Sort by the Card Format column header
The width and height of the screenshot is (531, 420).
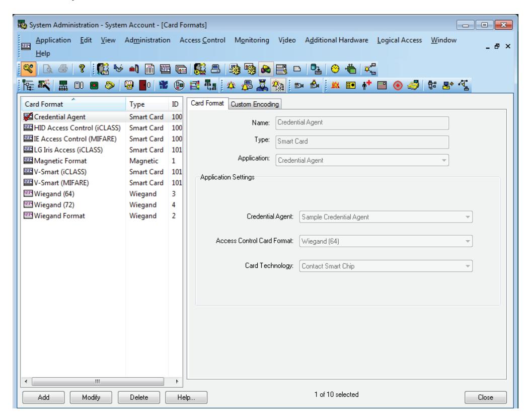click(x=73, y=104)
